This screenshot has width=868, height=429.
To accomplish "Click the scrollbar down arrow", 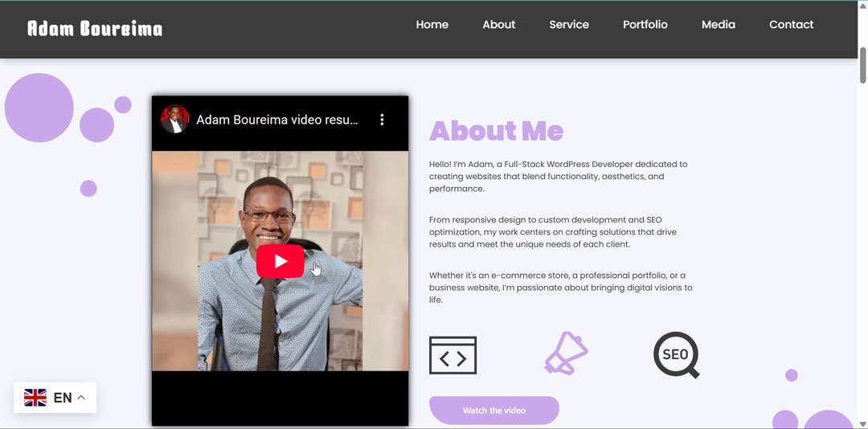I will (x=862, y=423).
